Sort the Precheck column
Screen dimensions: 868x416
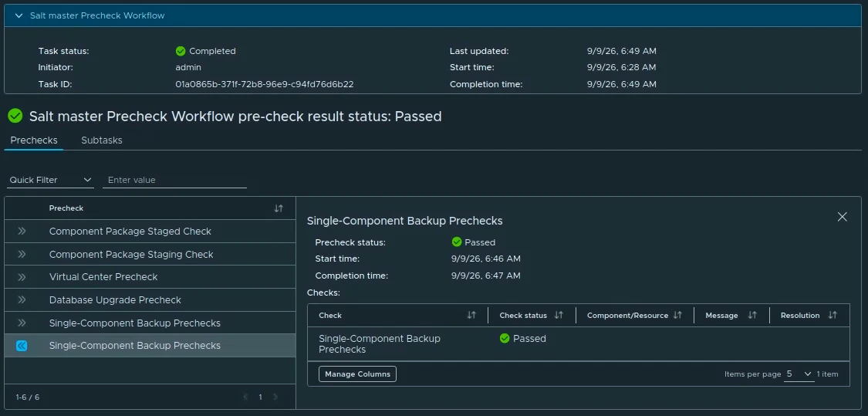point(279,208)
